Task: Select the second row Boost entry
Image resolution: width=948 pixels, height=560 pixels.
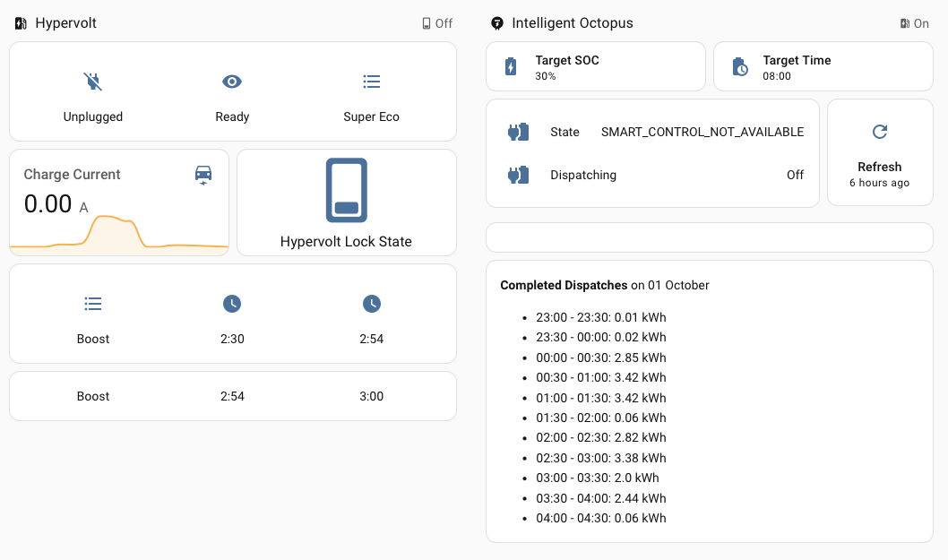Action: click(93, 396)
